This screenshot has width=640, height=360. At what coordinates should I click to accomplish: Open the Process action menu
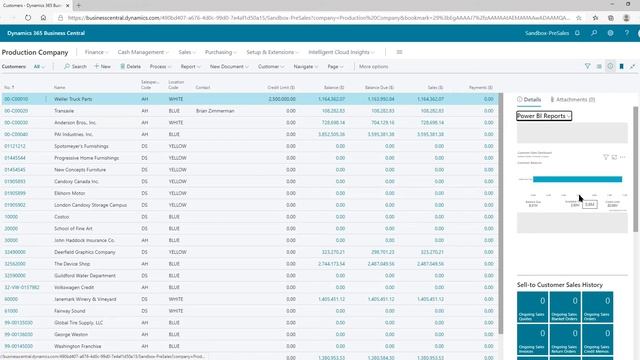click(160, 67)
